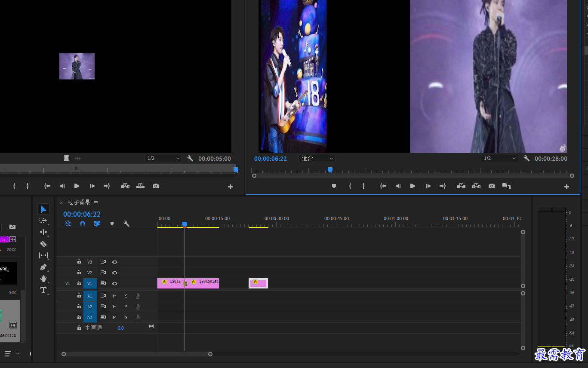Select the Type tool

coord(43,290)
